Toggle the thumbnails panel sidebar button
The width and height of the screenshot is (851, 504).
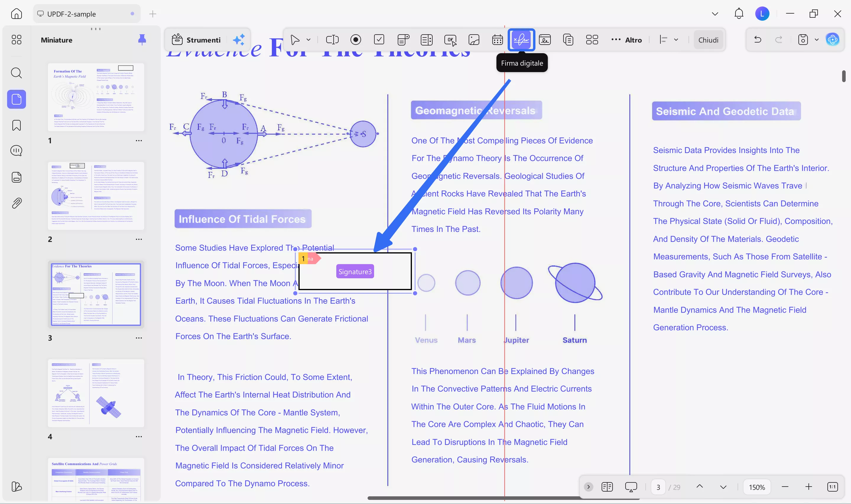16,99
